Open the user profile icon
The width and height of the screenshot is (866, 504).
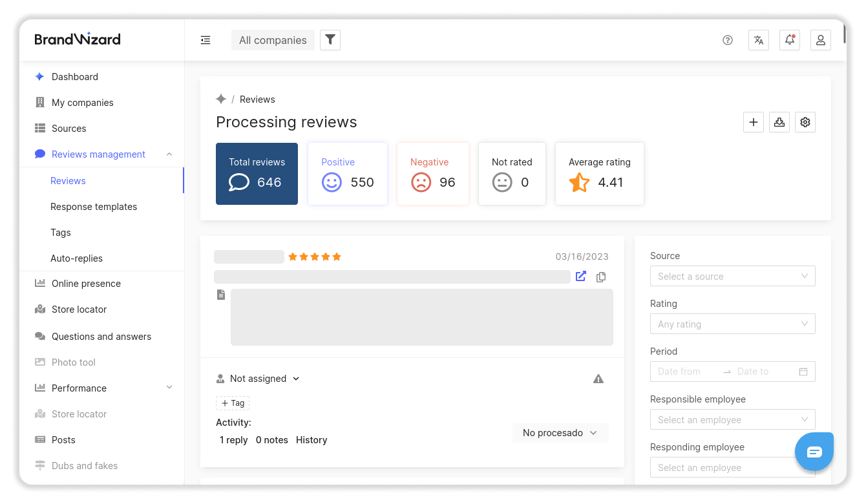click(x=820, y=39)
